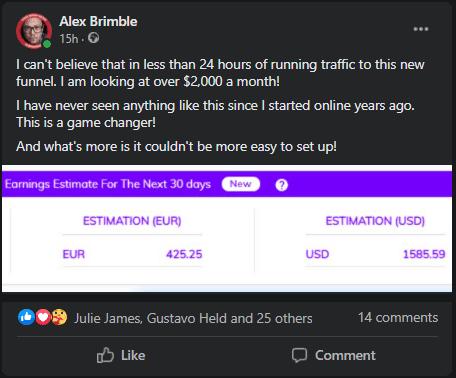
Task: Click the USD estimate value 1585.59
Action: click(424, 254)
